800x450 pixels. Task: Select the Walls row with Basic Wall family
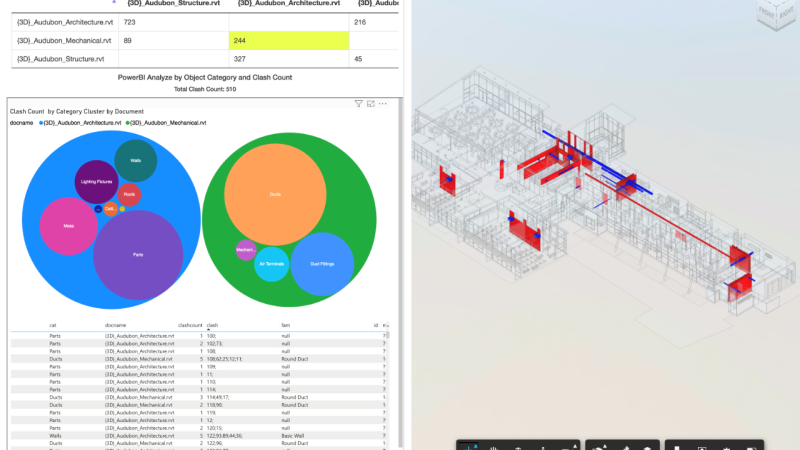[x=199, y=436]
